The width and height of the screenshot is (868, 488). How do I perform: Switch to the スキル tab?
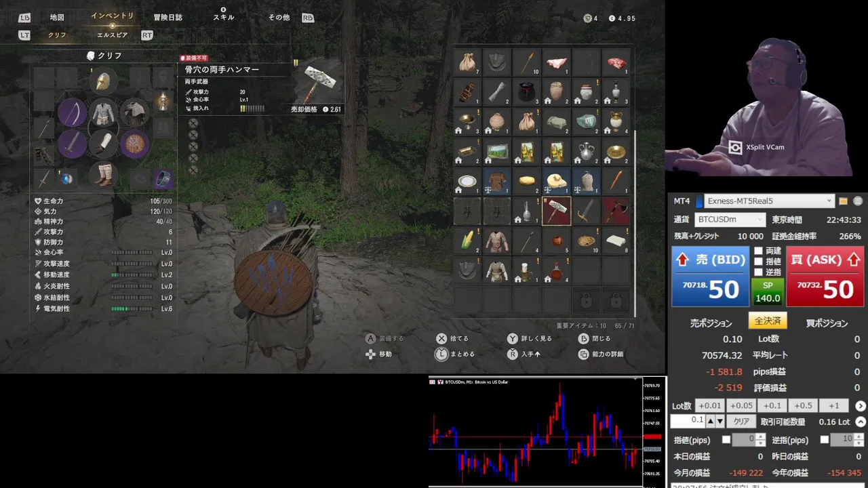[x=224, y=18]
